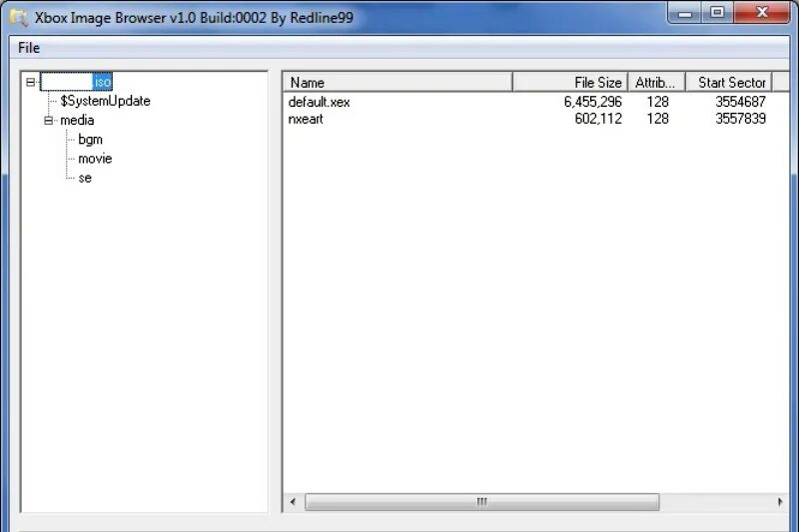Click the Xbox Image Browser title icon
This screenshot has height=532, width=799.
tap(18, 18)
